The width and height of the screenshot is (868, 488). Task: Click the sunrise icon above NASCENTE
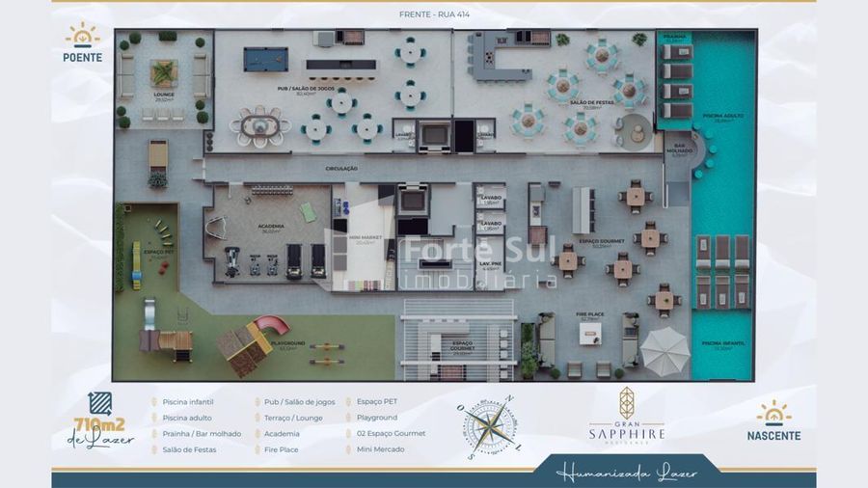point(773,414)
